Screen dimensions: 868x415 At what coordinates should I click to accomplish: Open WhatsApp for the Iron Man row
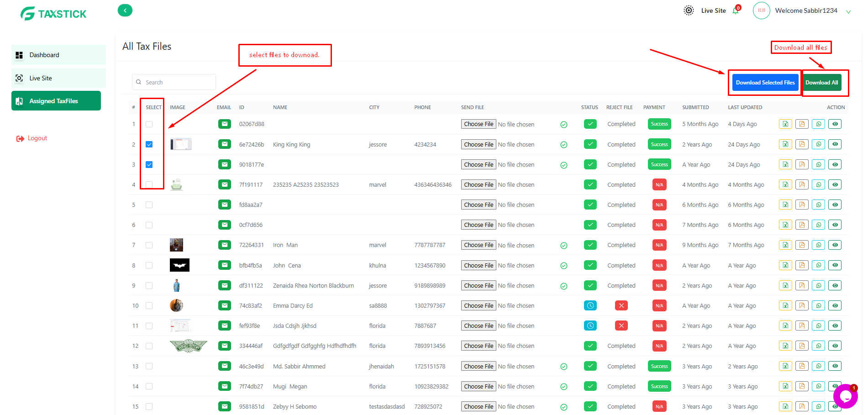coord(818,245)
